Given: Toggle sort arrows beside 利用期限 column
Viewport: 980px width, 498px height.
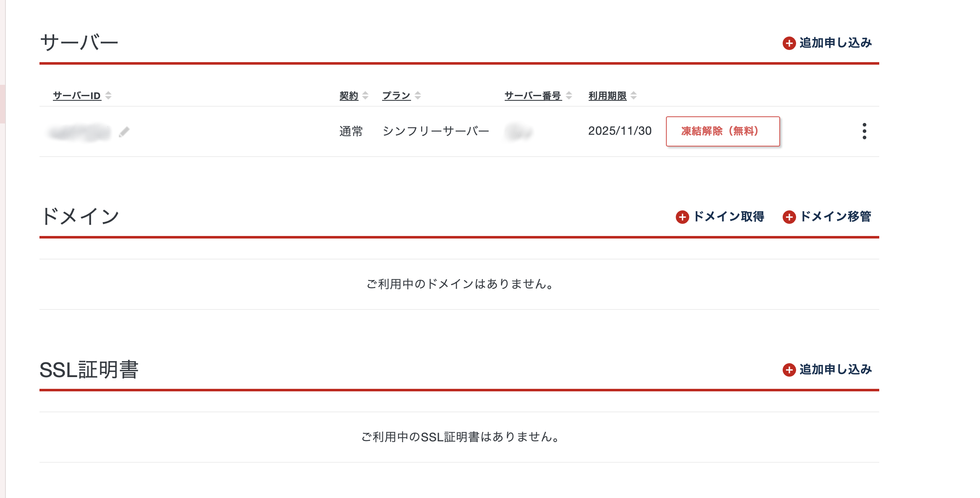Looking at the screenshot, I should (x=634, y=96).
